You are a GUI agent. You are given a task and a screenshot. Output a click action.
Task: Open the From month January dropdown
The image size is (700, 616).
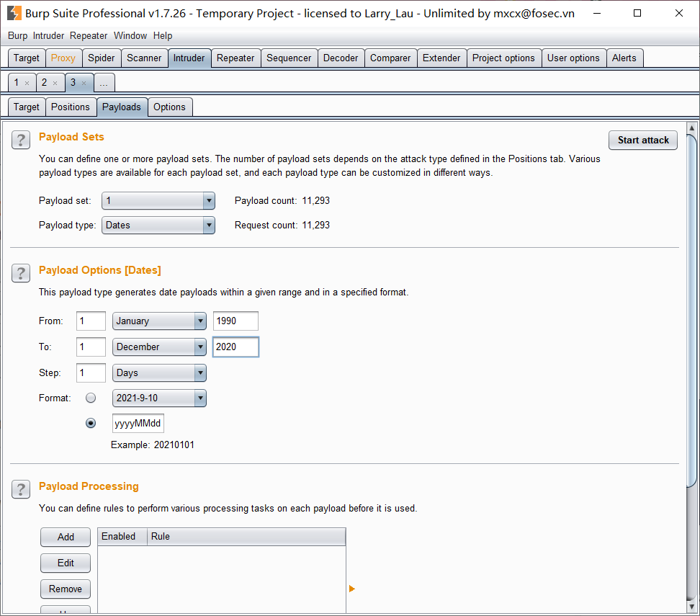coord(159,321)
